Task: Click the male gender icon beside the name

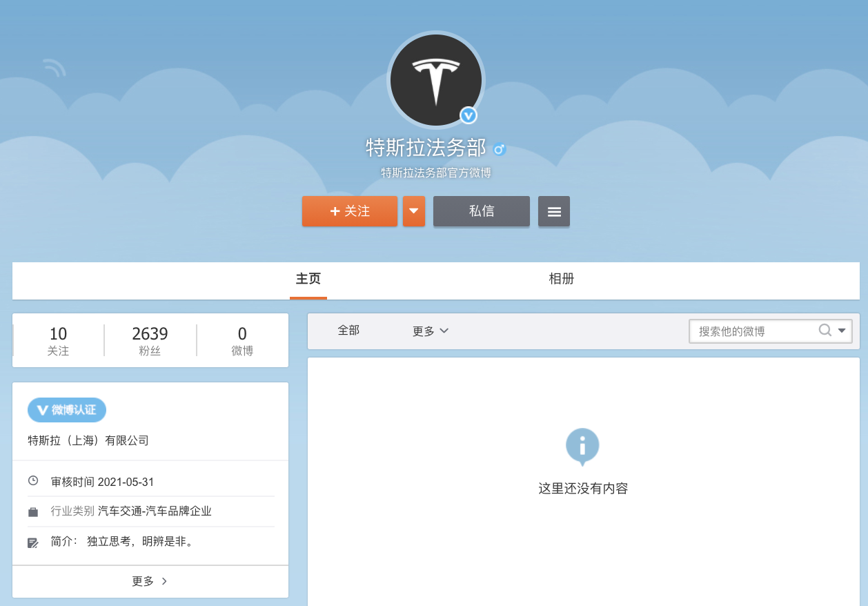Action: [x=500, y=148]
